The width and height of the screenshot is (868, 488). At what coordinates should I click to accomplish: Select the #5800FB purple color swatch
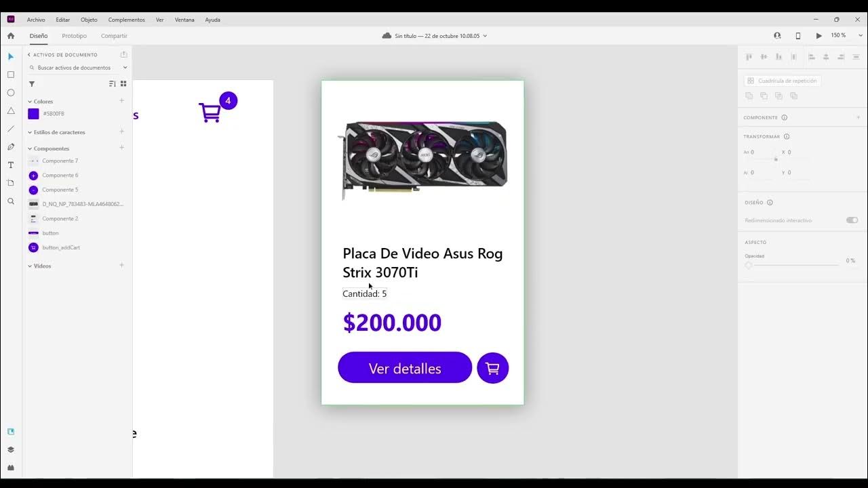[33, 114]
